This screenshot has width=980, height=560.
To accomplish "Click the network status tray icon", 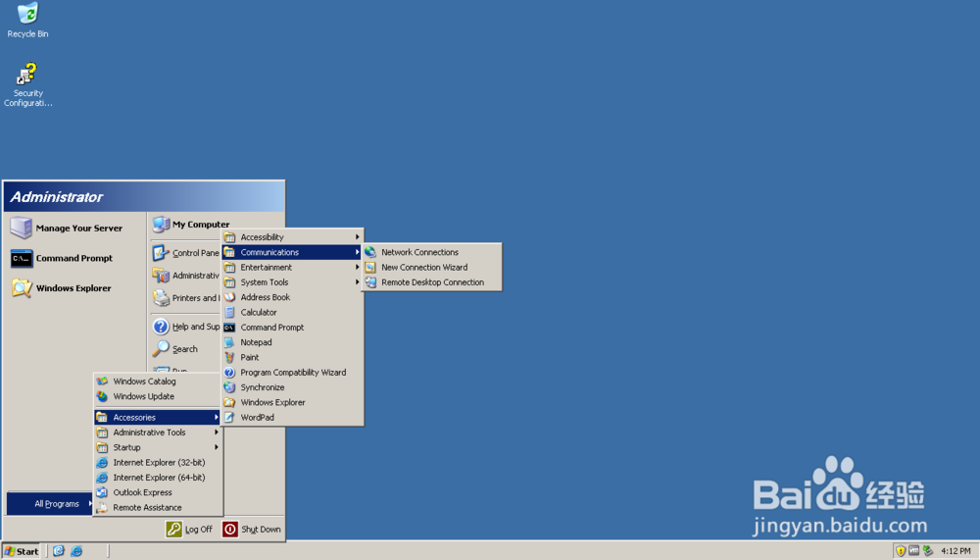I will point(928,551).
